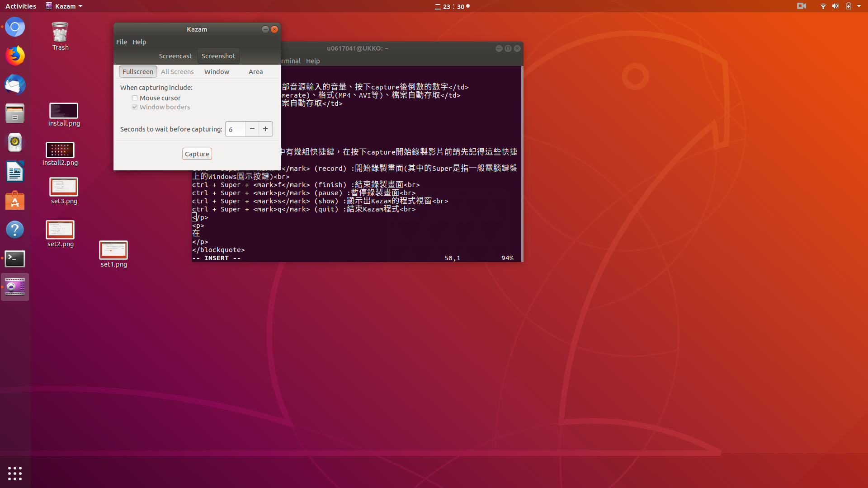Click the seconds to wait input field
Image resolution: width=868 pixels, height=488 pixels.
pyautogui.click(x=235, y=129)
